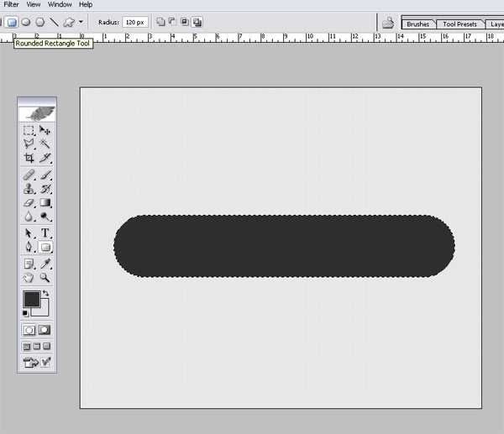
Task: Select the Pen tool
Action: pyautogui.click(x=29, y=247)
